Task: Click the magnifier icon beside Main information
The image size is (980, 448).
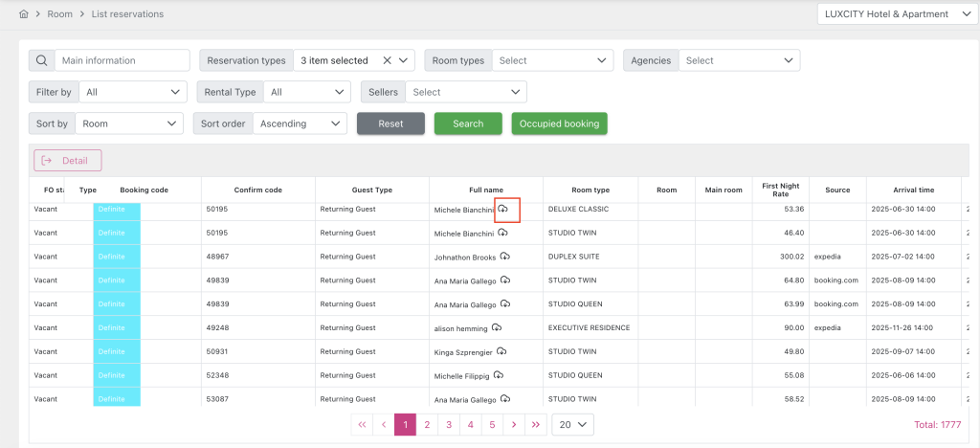Action: (x=42, y=60)
